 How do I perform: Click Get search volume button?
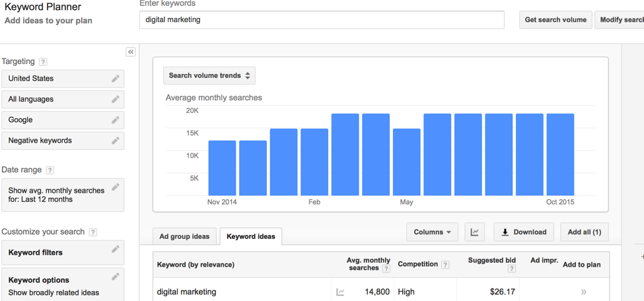point(555,20)
